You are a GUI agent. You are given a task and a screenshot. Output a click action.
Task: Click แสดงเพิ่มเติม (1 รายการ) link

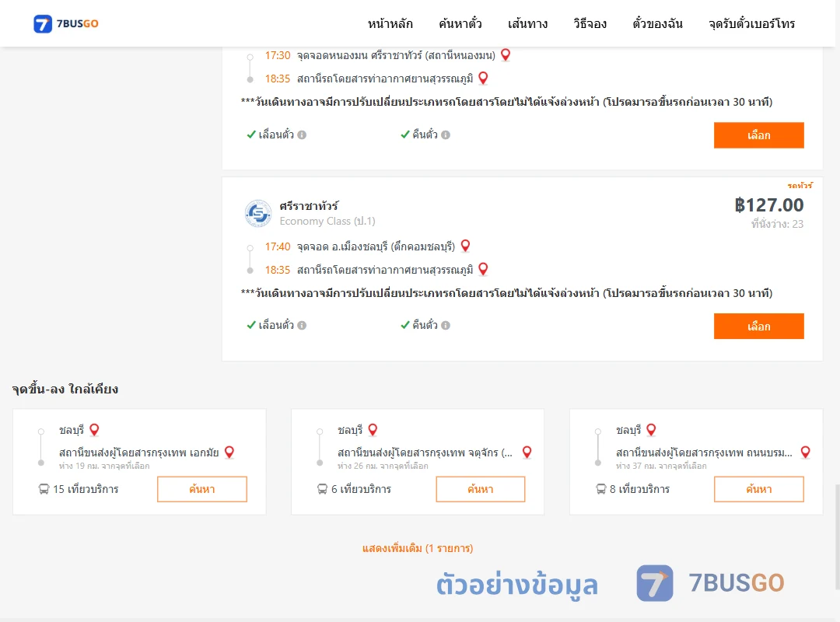pos(418,548)
